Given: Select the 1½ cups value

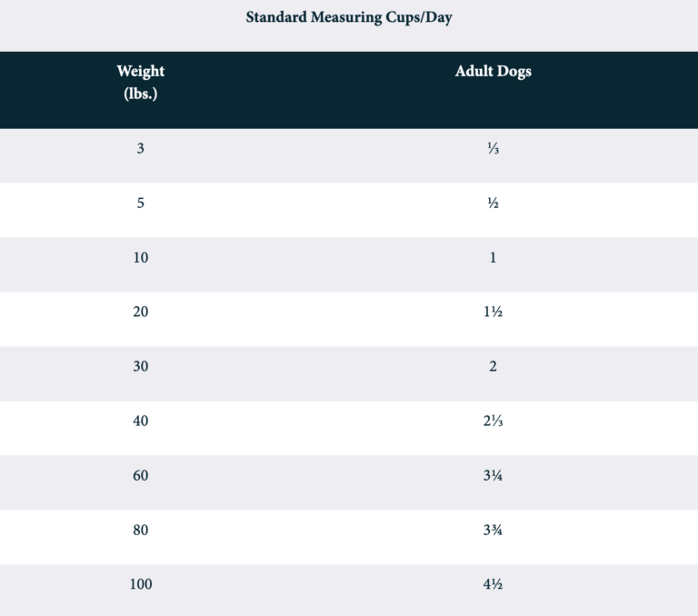Looking at the screenshot, I should [493, 313].
